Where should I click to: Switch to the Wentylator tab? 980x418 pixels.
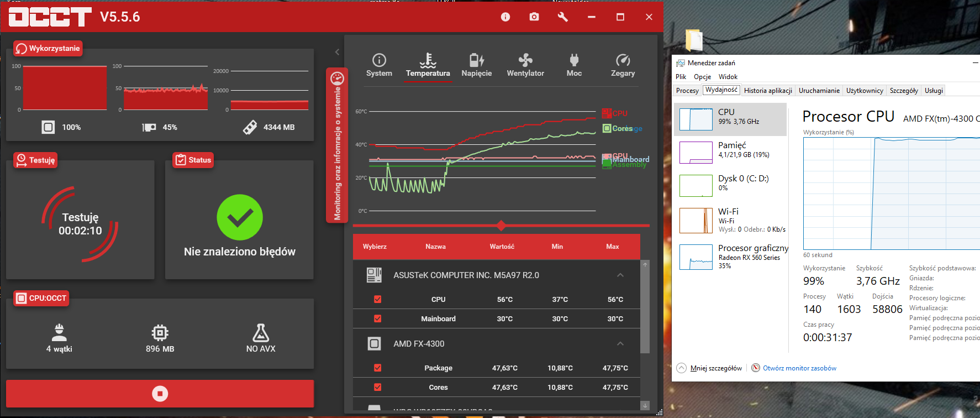[525, 65]
